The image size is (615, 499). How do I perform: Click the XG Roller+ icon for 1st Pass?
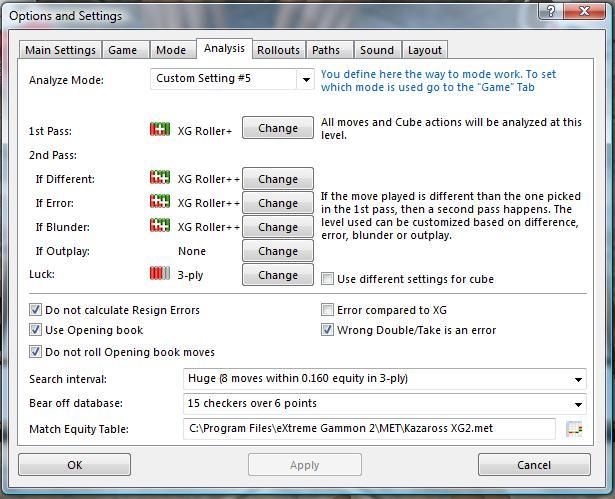(160, 128)
